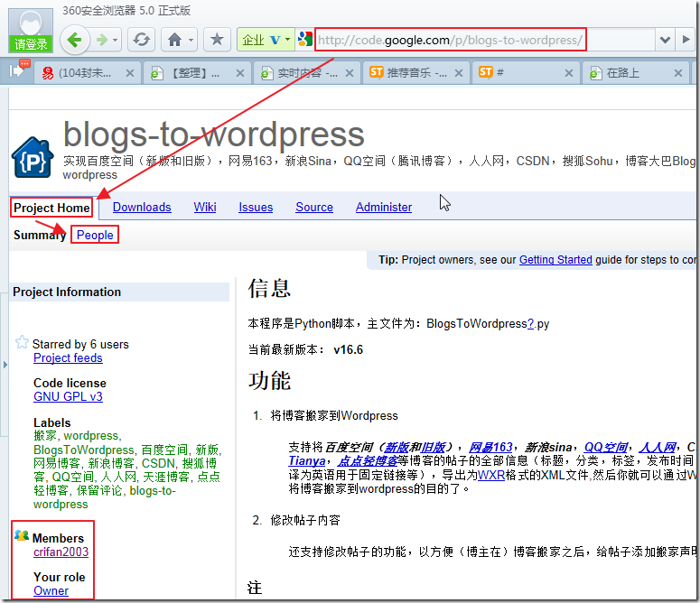Open the Issues tab
Screen dimensions: 700x603
pos(256,207)
